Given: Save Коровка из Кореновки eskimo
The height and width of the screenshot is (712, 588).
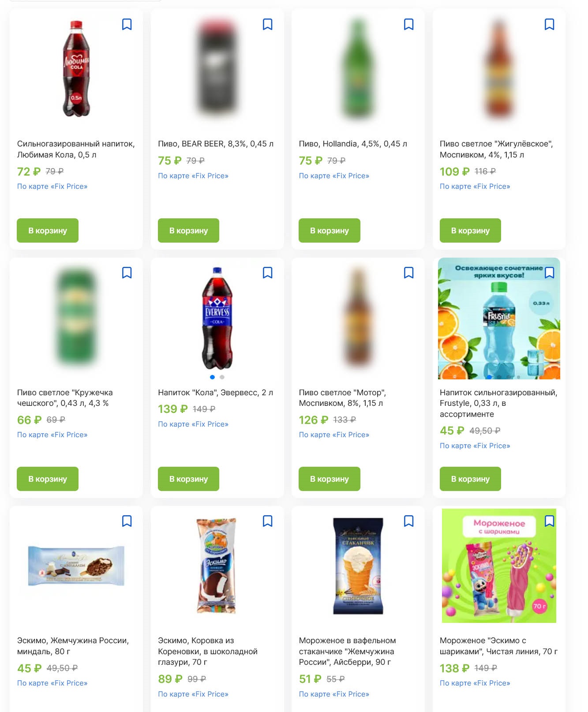Looking at the screenshot, I should (267, 521).
